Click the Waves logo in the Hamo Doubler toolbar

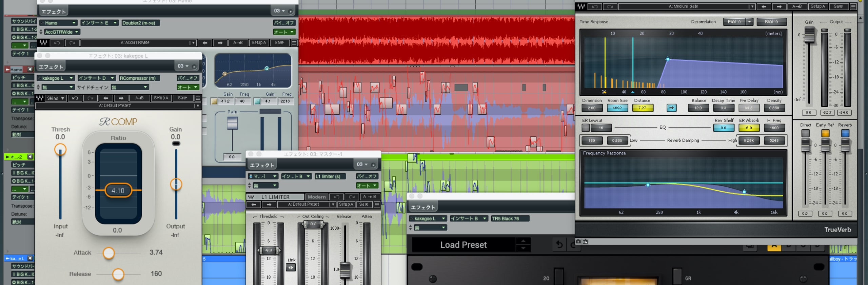43,43
